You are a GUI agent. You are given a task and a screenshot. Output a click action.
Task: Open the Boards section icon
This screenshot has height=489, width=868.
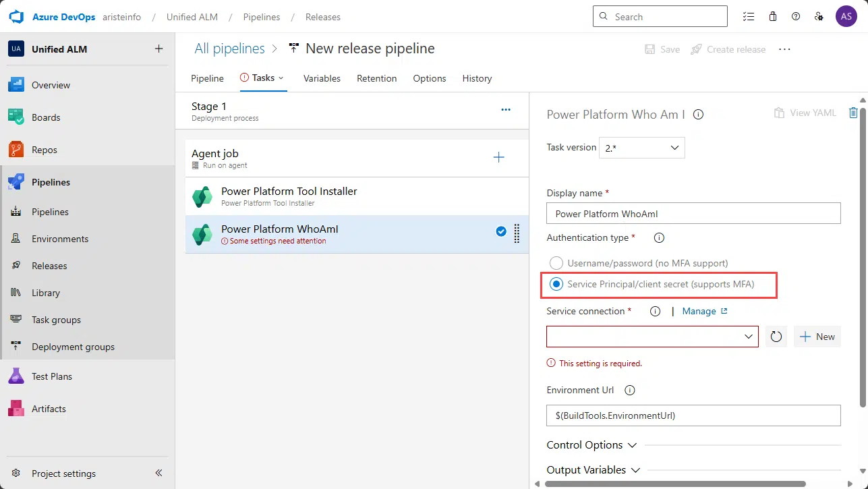pyautogui.click(x=16, y=117)
